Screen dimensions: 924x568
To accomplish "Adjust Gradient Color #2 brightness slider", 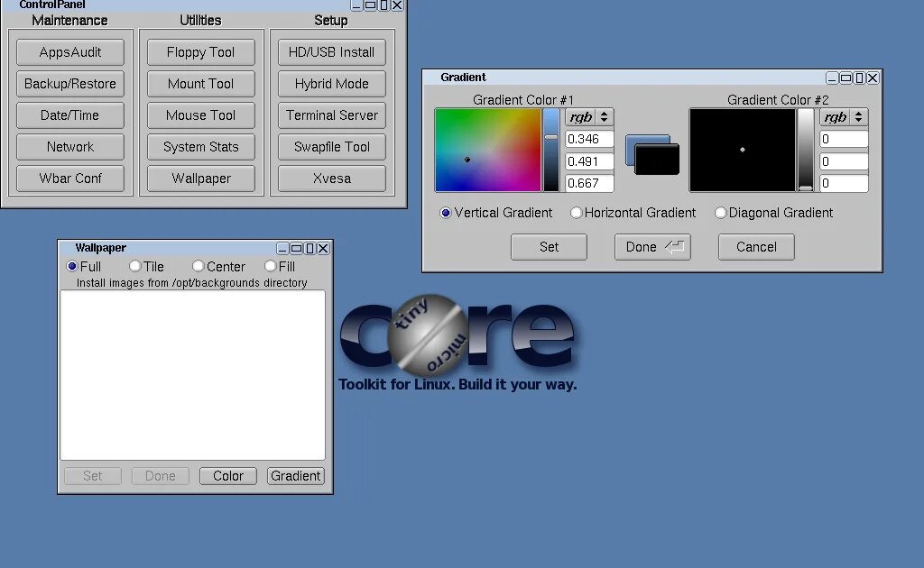I will coord(806,150).
